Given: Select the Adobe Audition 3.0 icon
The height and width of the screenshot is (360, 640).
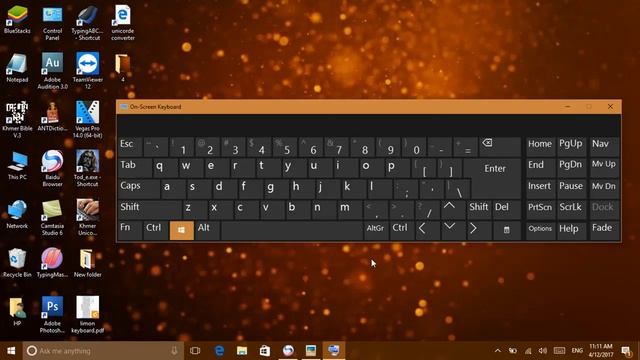Looking at the screenshot, I should click(x=52, y=71).
